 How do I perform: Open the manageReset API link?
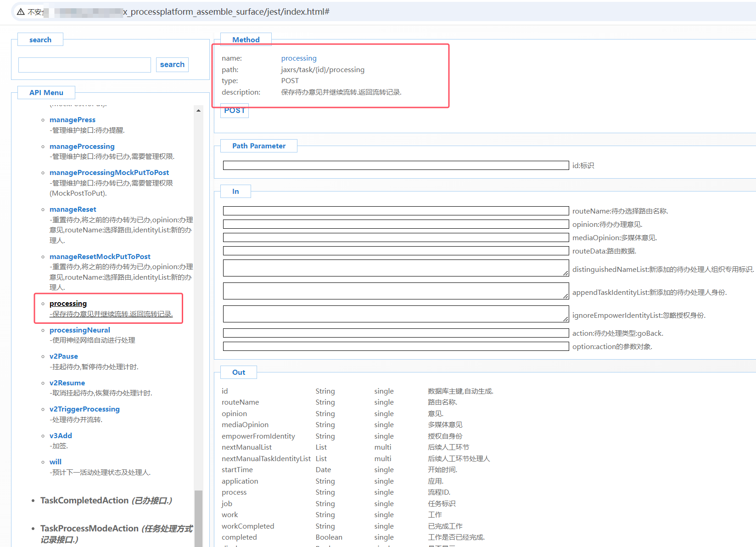[x=73, y=209]
